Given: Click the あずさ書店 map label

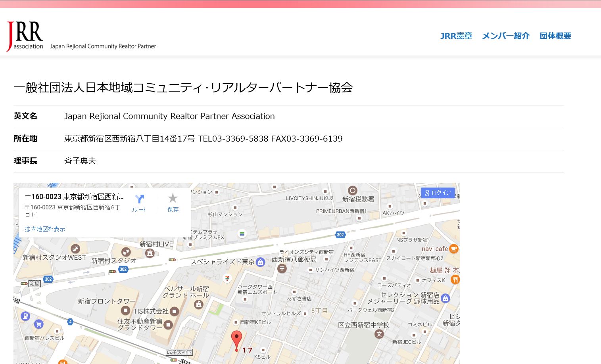Looking at the screenshot, I should [299, 299].
